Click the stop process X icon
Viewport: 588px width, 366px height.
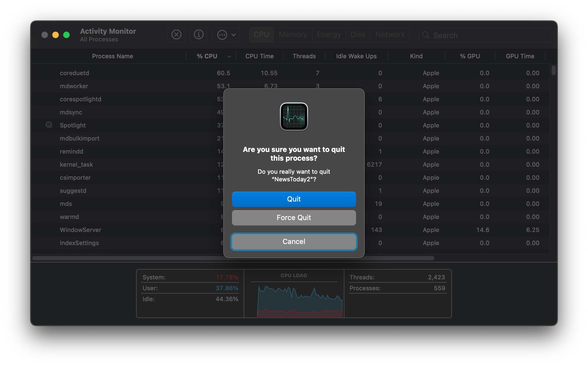click(x=176, y=35)
